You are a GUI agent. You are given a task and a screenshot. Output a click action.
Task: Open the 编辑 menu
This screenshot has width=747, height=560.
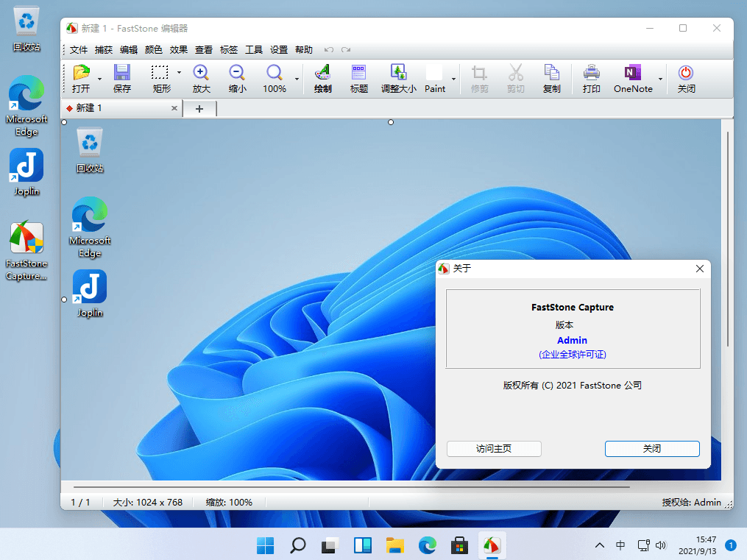coord(129,49)
